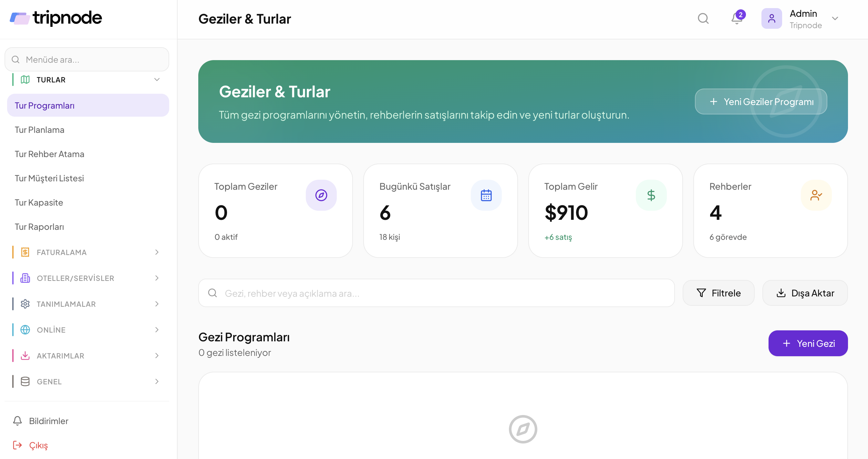Click the dollar icon in Toplam Gelir card
The height and width of the screenshot is (459, 868).
click(651, 195)
